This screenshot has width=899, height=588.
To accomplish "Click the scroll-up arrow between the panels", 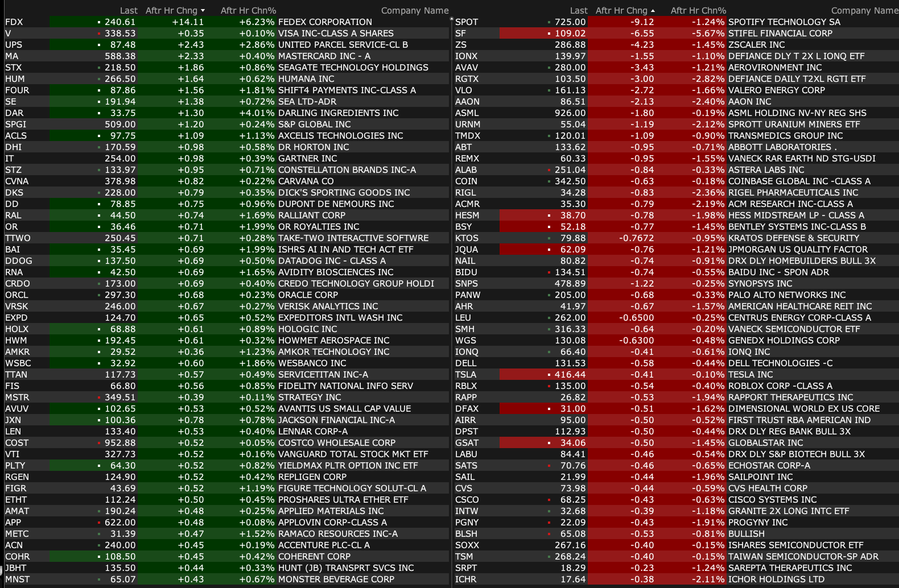I will (452, 19).
